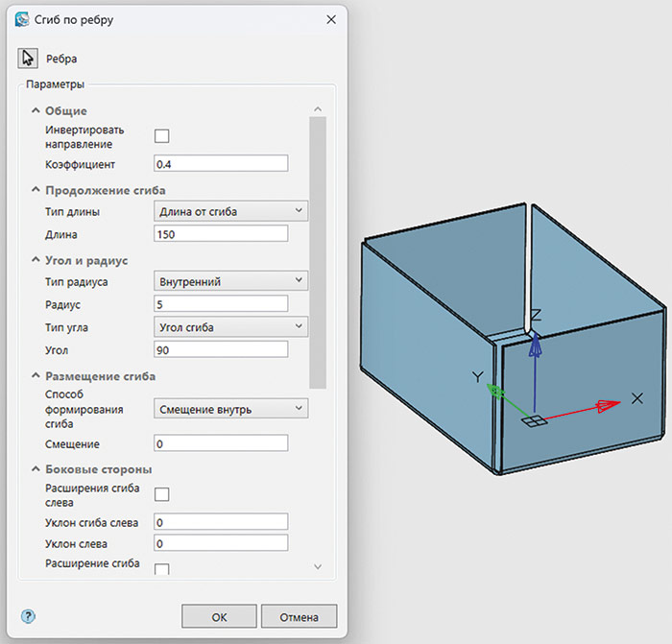Open the Тип радиуса dropdown
672x644 pixels.
point(230,280)
